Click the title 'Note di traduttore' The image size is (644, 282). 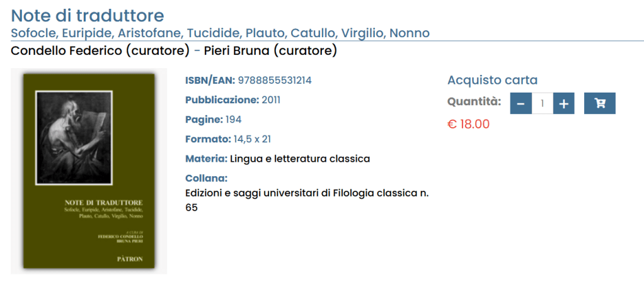88,15
